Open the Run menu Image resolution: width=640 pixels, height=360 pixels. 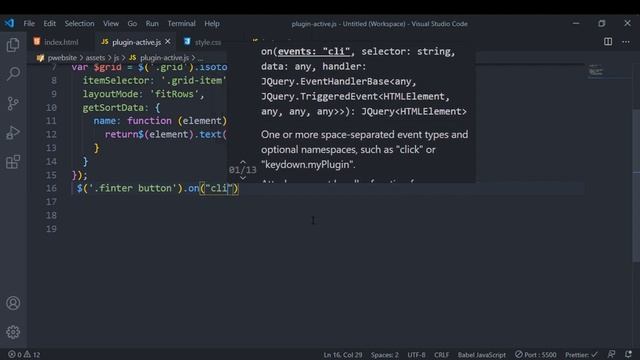152,24
